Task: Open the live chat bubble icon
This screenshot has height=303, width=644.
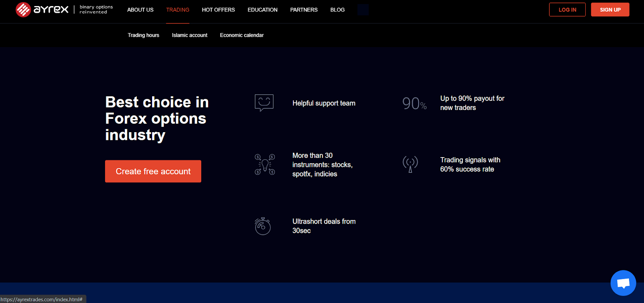Action: click(x=623, y=283)
